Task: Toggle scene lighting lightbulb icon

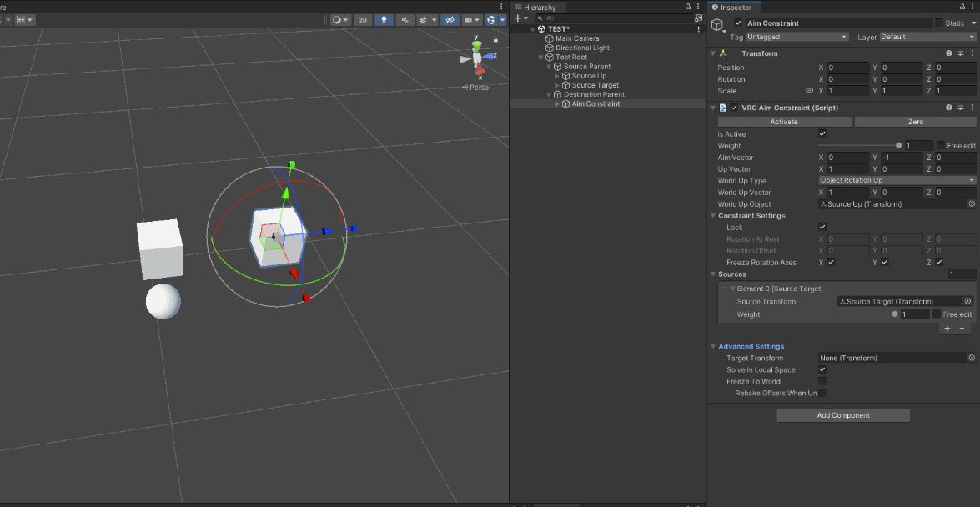Action: [384, 20]
